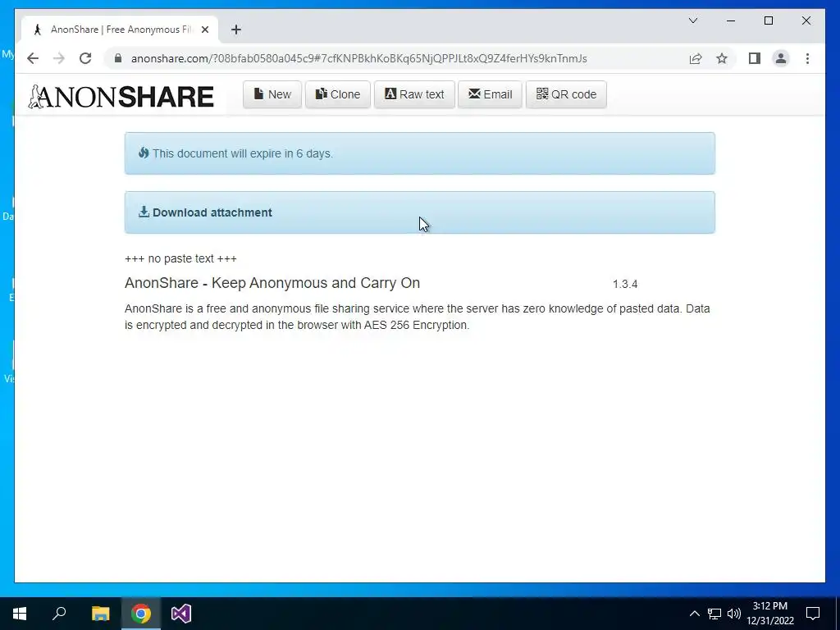This screenshot has width=840, height=630.
Task: Open the Chrome three-dot menu
Action: click(x=807, y=58)
